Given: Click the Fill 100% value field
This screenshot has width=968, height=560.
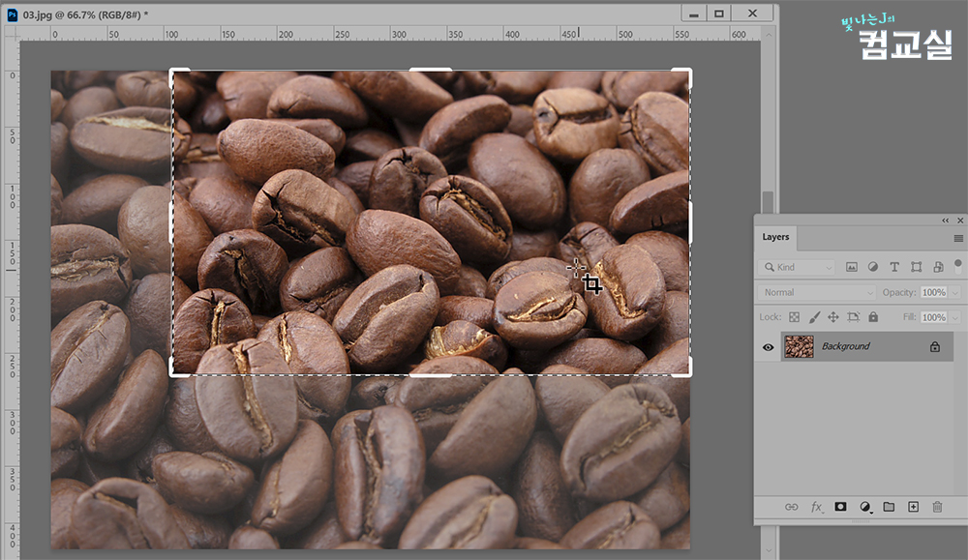Looking at the screenshot, I should tap(934, 317).
